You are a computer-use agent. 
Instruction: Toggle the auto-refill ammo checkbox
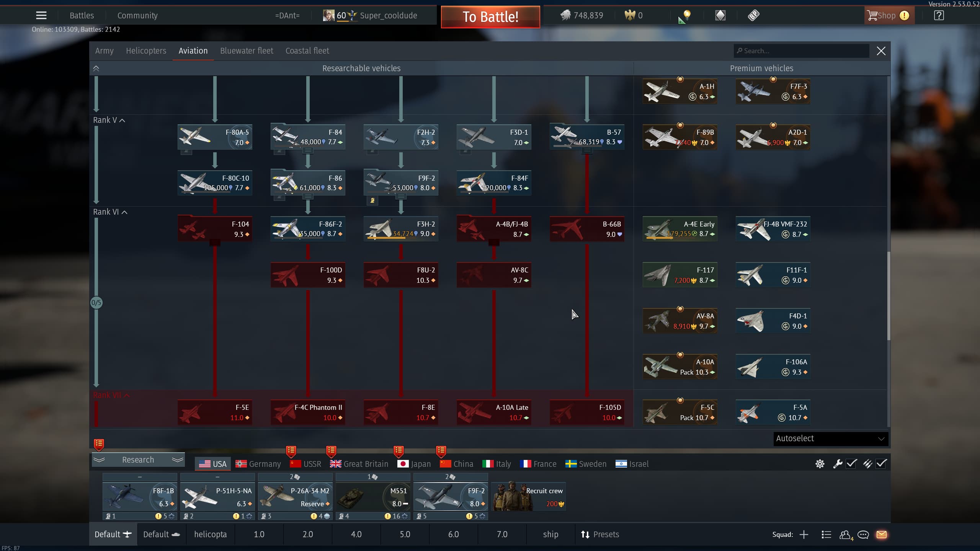click(x=881, y=464)
